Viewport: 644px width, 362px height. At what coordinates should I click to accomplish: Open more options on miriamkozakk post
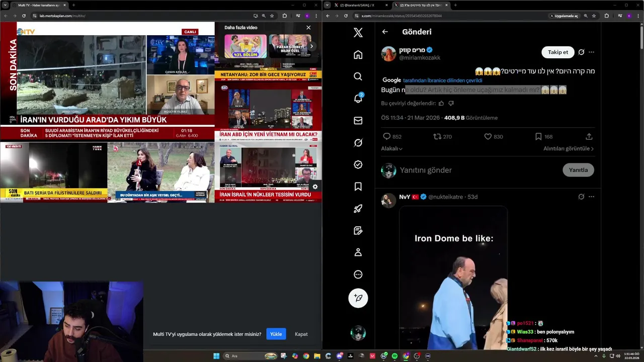(591, 52)
